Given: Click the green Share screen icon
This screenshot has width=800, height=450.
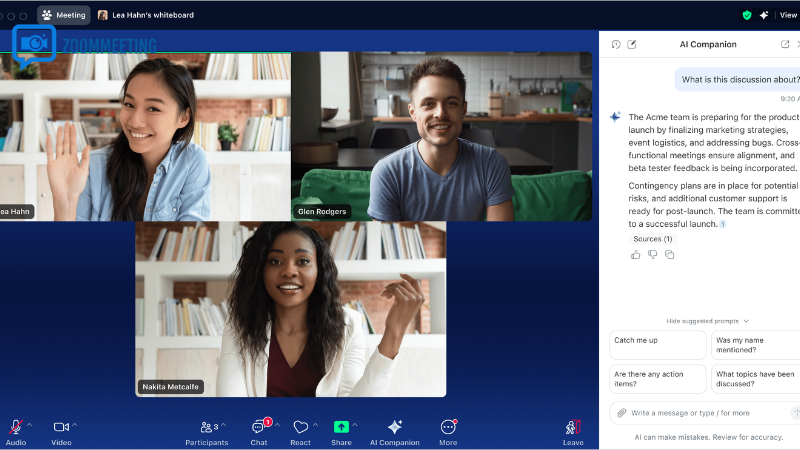Looking at the screenshot, I should pos(341,427).
